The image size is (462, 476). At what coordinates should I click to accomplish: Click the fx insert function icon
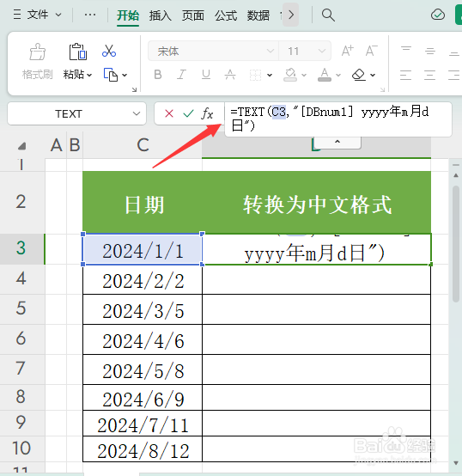pos(207,113)
